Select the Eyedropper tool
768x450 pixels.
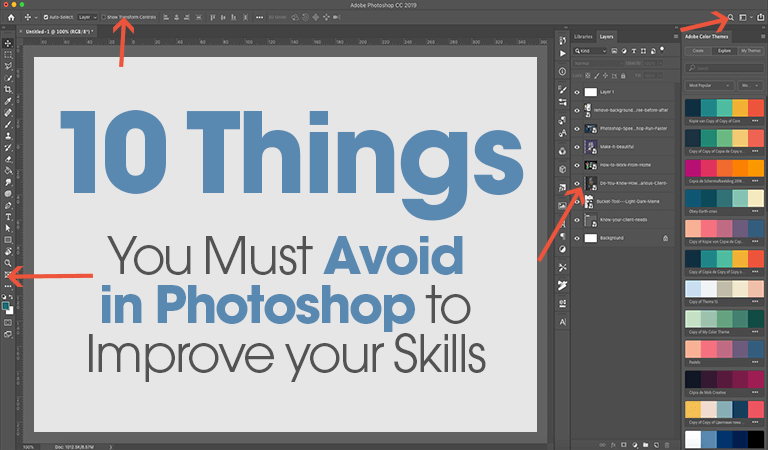[8, 101]
